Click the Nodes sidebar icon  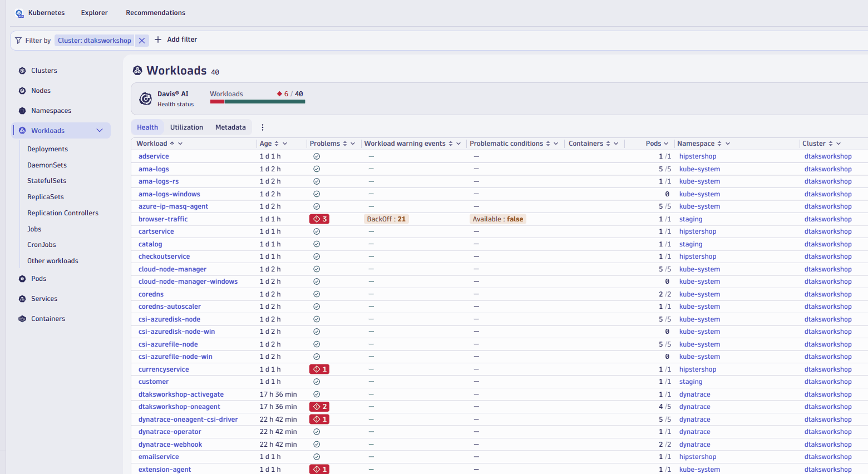pos(22,91)
